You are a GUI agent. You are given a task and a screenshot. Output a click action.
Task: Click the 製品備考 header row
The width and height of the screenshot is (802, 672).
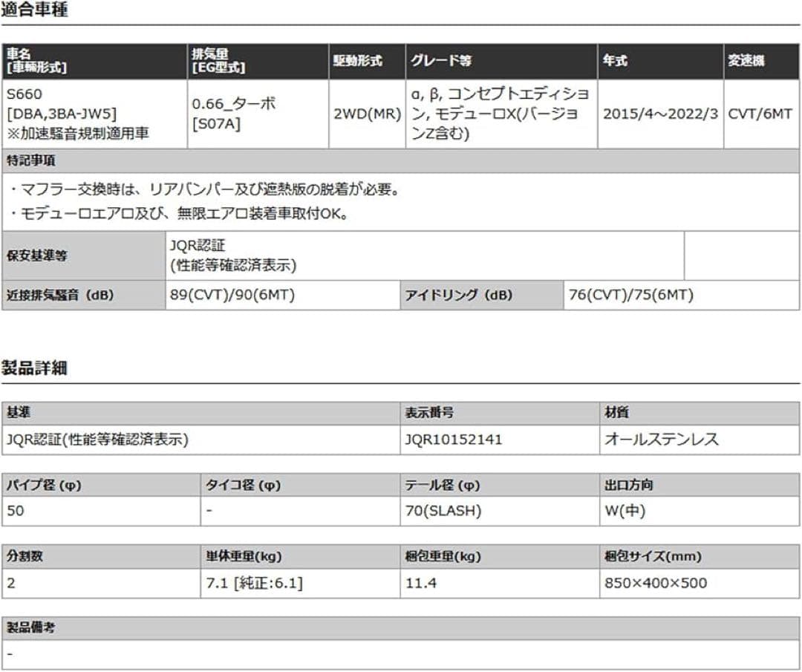tap(400, 628)
